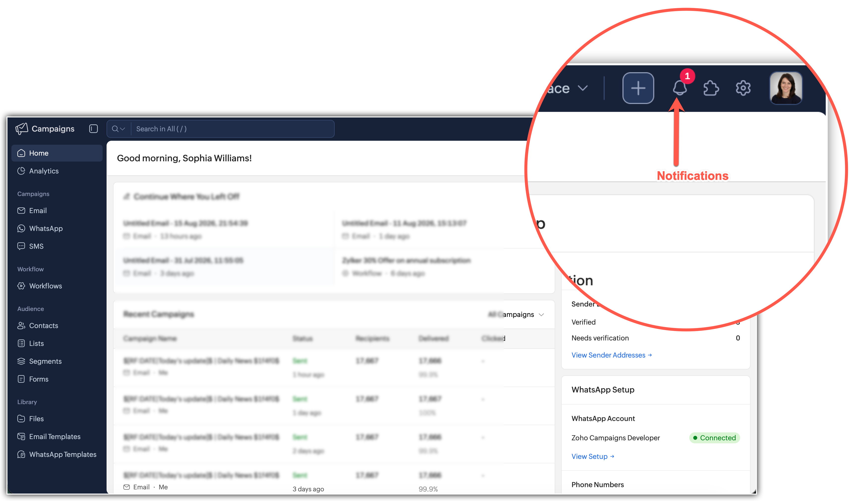
Task: Follow the View Sender Addresses link
Action: click(x=612, y=355)
